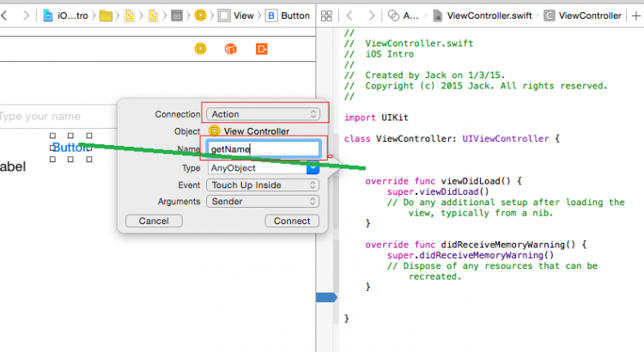Go back in the assistant editor history
The height and width of the screenshot is (352, 644).
(349, 15)
